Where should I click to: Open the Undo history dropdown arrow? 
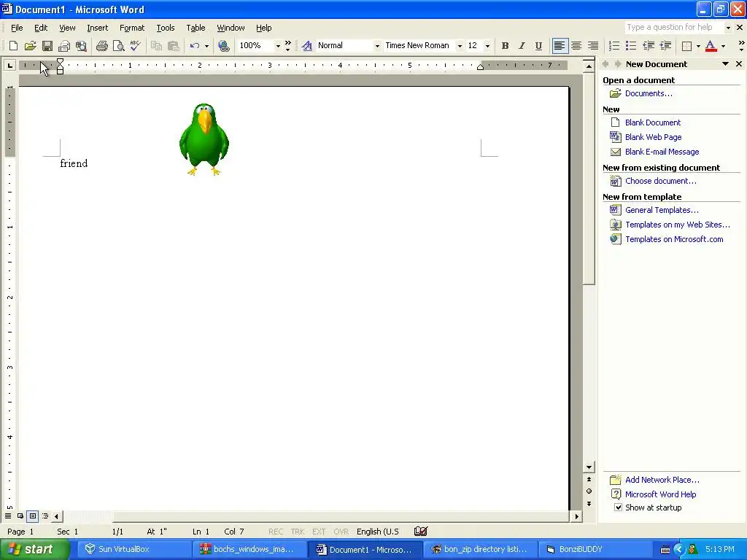click(206, 46)
